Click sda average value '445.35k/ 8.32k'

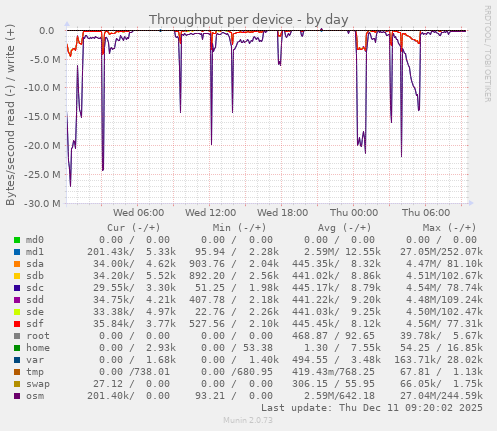click(x=336, y=264)
